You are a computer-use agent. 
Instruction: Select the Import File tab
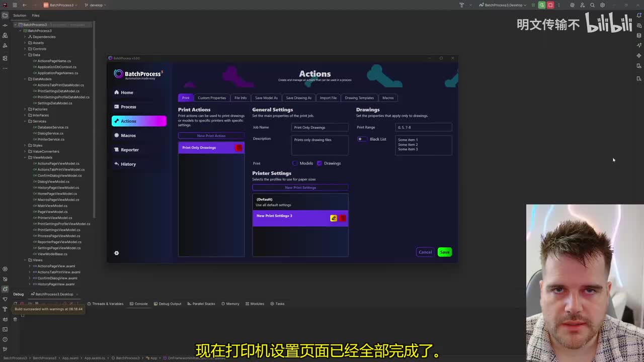pyautogui.click(x=328, y=98)
